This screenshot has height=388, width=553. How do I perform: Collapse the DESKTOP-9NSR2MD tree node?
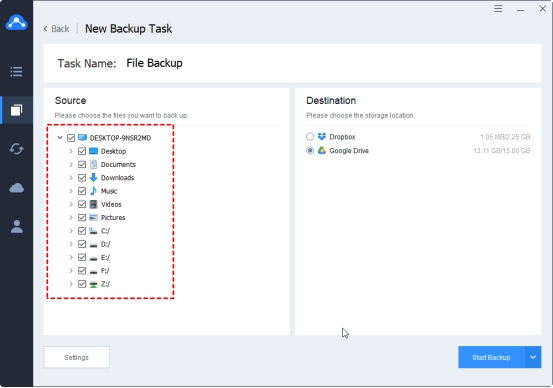point(60,138)
